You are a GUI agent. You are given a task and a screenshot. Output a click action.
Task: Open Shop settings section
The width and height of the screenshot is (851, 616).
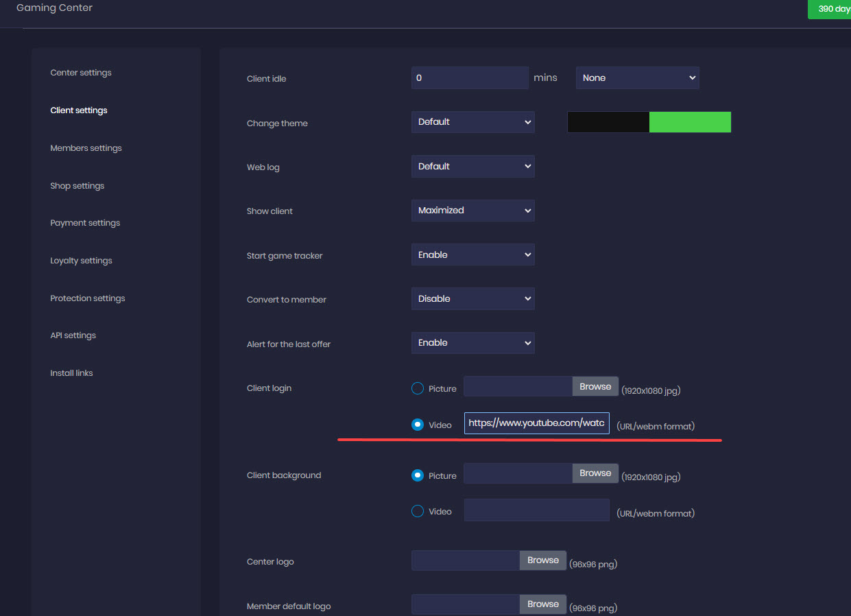coord(77,186)
